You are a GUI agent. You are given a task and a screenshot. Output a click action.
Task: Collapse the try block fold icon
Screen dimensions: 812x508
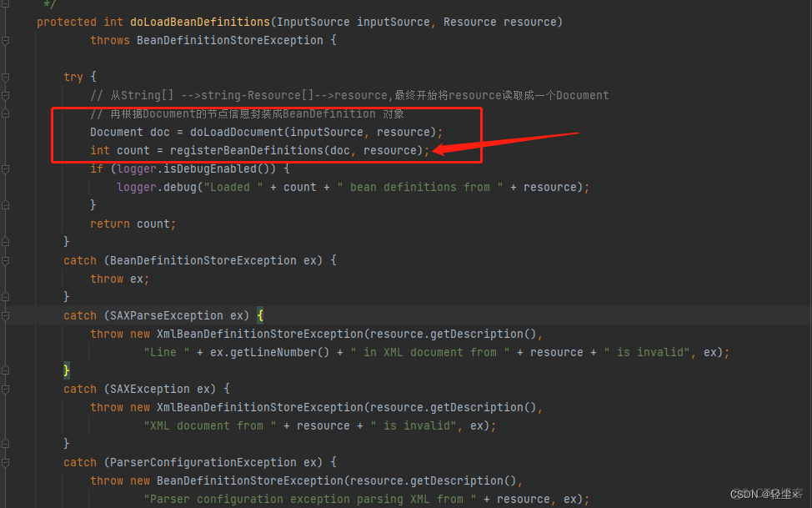click(7, 76)
